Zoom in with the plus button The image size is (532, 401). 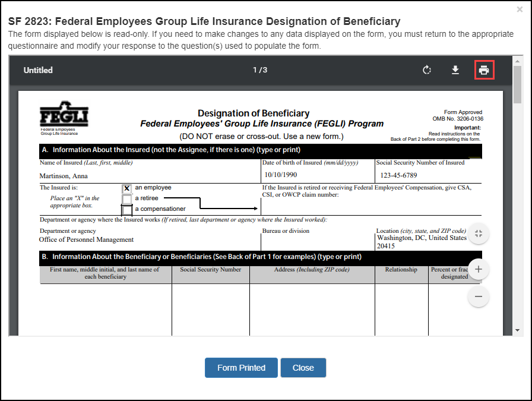[479, 269]
